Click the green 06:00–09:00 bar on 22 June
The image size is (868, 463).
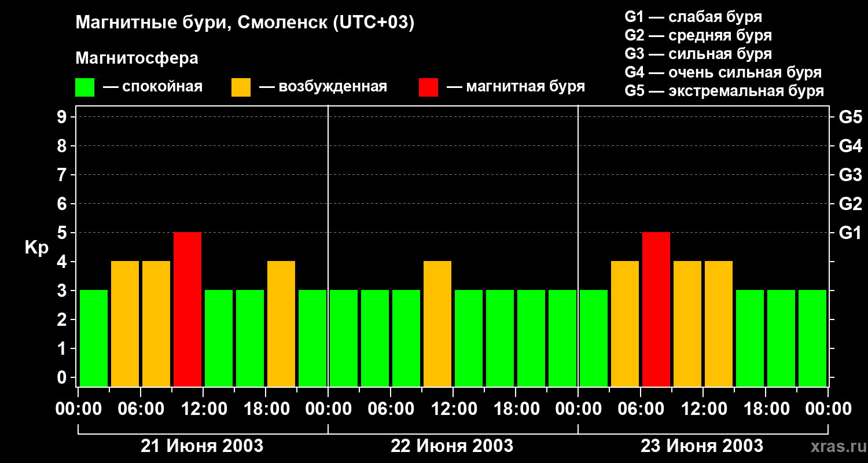point(406,338)
